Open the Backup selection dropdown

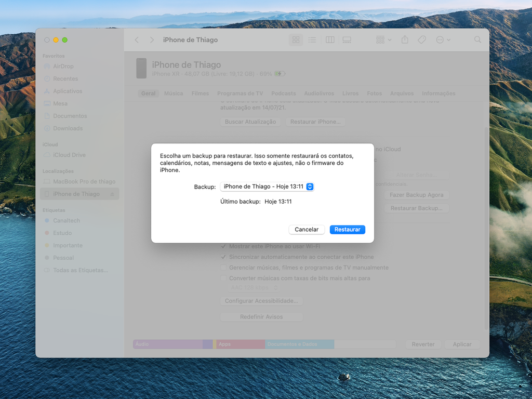267,187
